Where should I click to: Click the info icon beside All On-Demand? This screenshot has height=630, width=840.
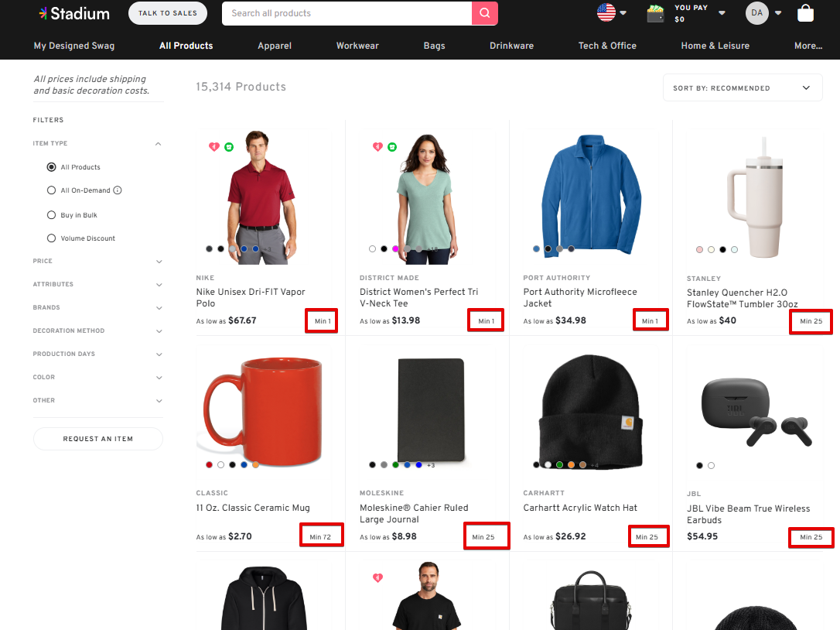point(118,190)
